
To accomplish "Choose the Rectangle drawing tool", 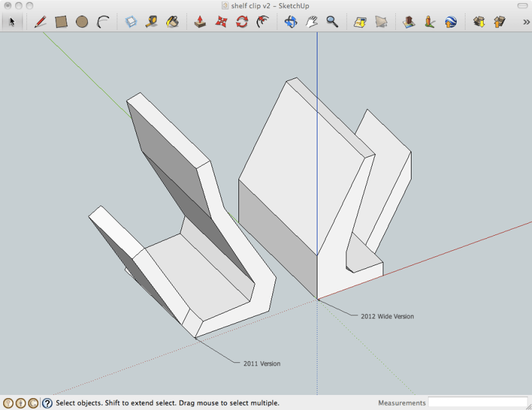I will [x=61, y=22].
